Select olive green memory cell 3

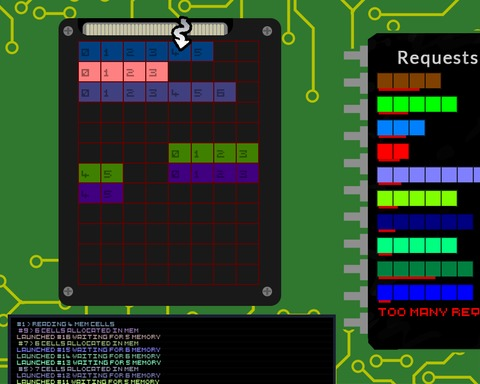point(248,153)
